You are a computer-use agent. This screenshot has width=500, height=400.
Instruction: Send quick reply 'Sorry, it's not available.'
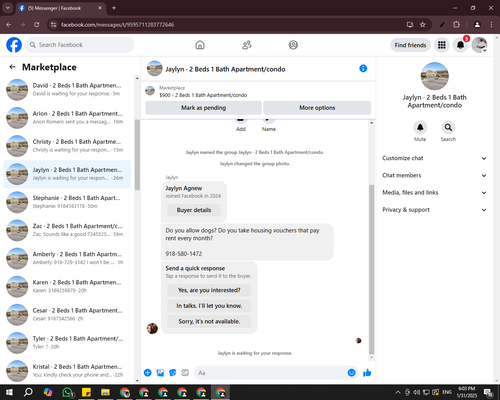pos(209,321)
